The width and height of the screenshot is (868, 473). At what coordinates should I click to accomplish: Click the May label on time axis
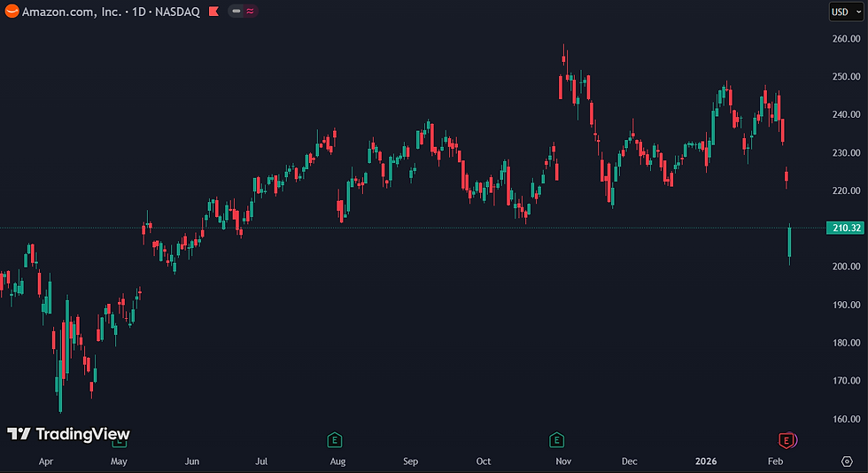[x=119, y=461]
